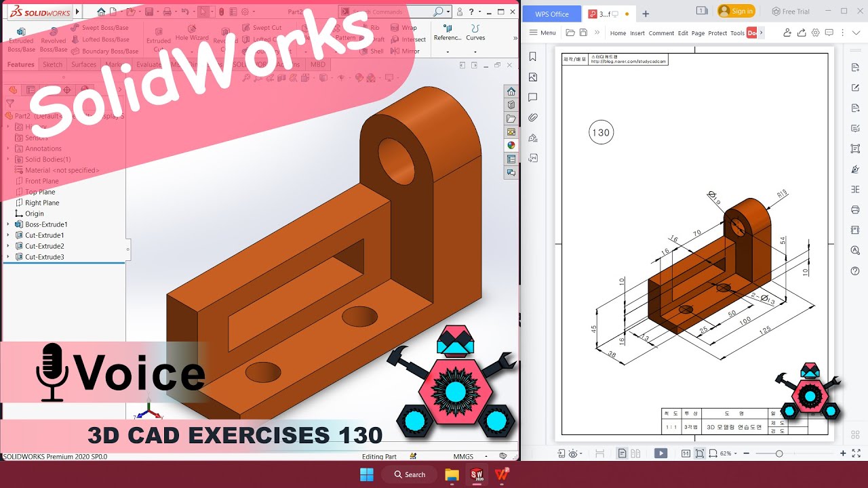Select the Wrap feature tool
868x488 pixels.
pos(403,28)
